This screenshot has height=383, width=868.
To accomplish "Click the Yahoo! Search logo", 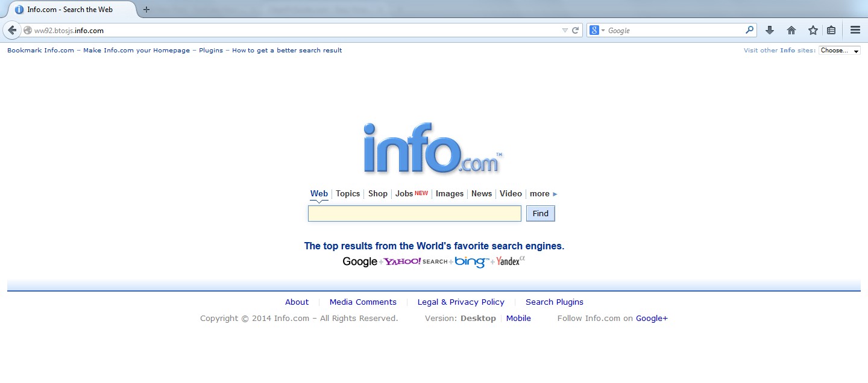I will point(416,261).
